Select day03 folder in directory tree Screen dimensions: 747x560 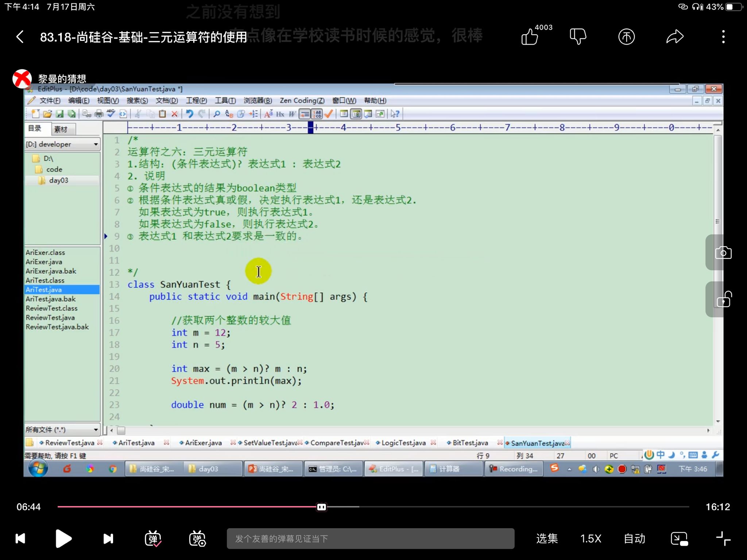pos(58,180)
